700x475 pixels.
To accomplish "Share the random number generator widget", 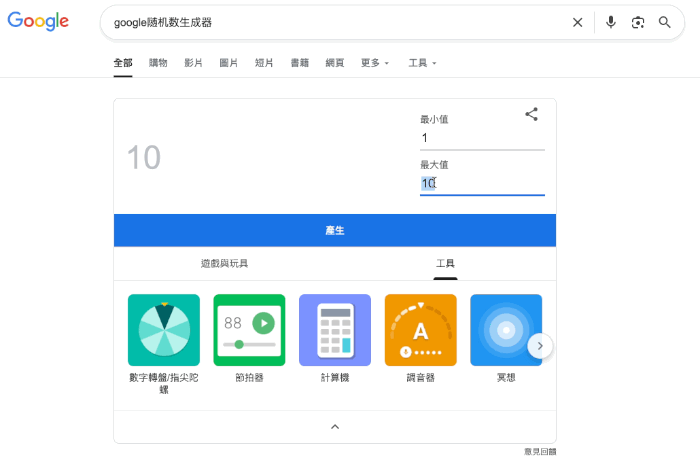I will point(531,114).
